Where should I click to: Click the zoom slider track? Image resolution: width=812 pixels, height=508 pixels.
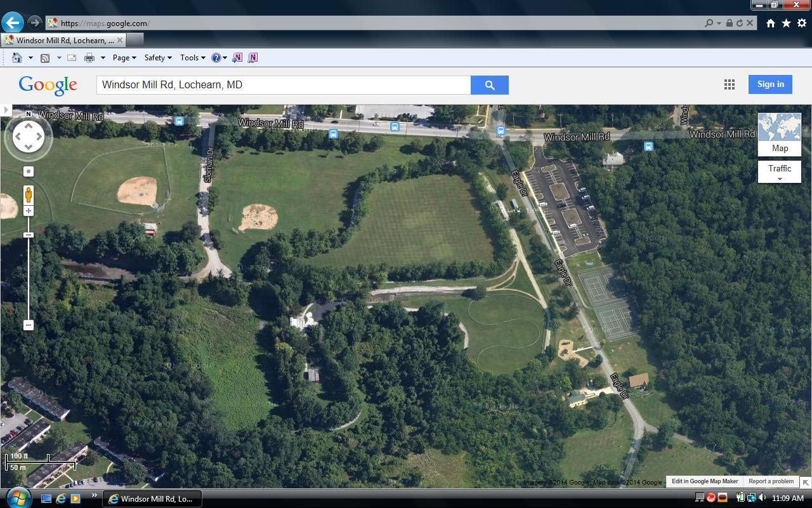click(29, 279)
